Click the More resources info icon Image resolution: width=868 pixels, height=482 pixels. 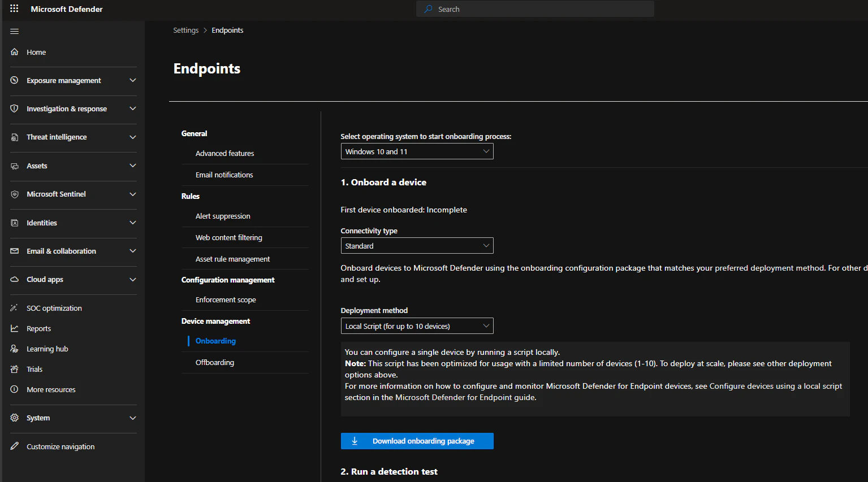[x=15, y=389]
